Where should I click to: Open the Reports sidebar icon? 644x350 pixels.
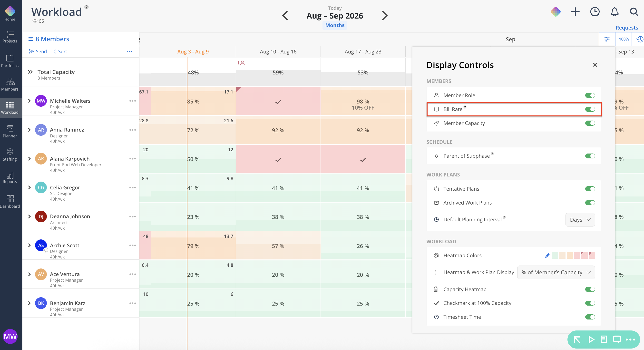click(10, 177)
